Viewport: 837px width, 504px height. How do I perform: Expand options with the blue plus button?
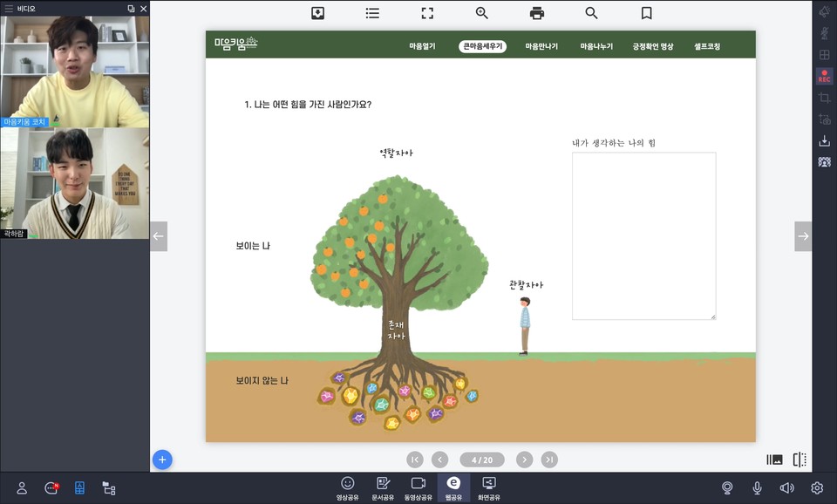coord(162,460)
